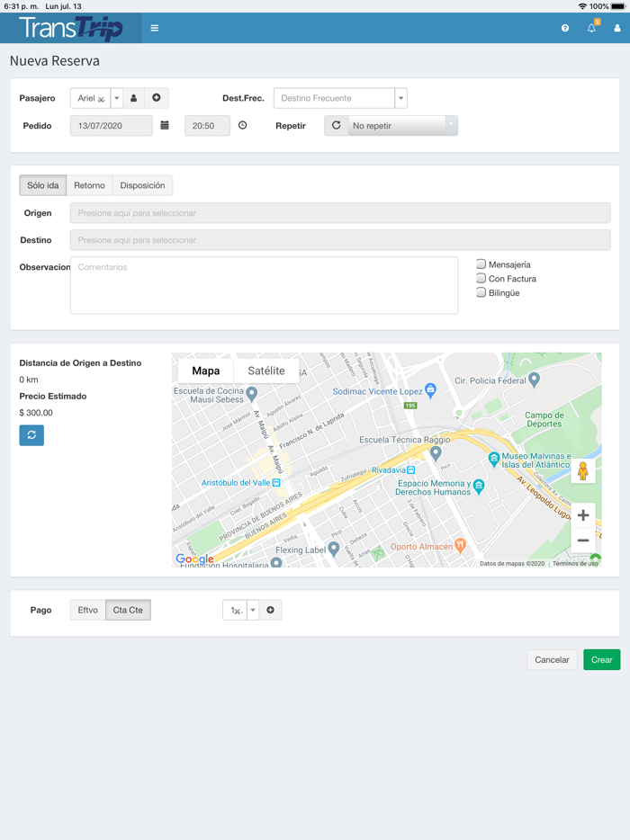Image resolution: width=630 pixels, height=840 pixels.
Task: Click the time field 20:50
Action: click(x=208, y=125)
